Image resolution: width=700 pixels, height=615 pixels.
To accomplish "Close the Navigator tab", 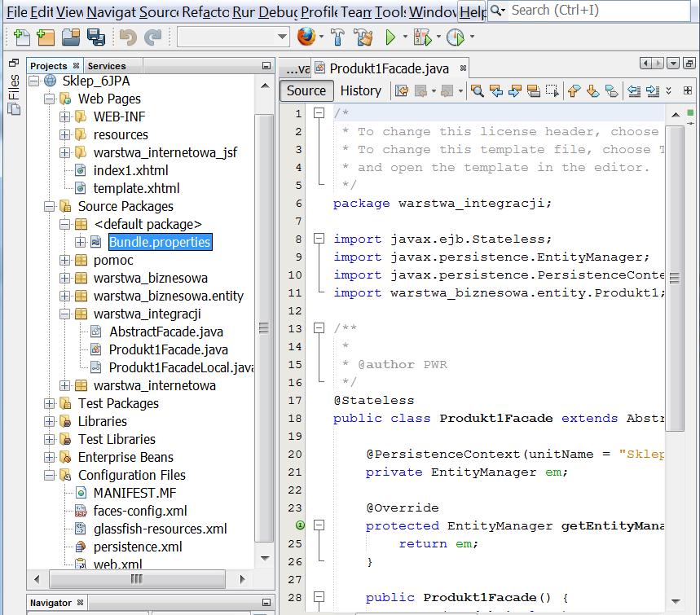I will 81,603.
